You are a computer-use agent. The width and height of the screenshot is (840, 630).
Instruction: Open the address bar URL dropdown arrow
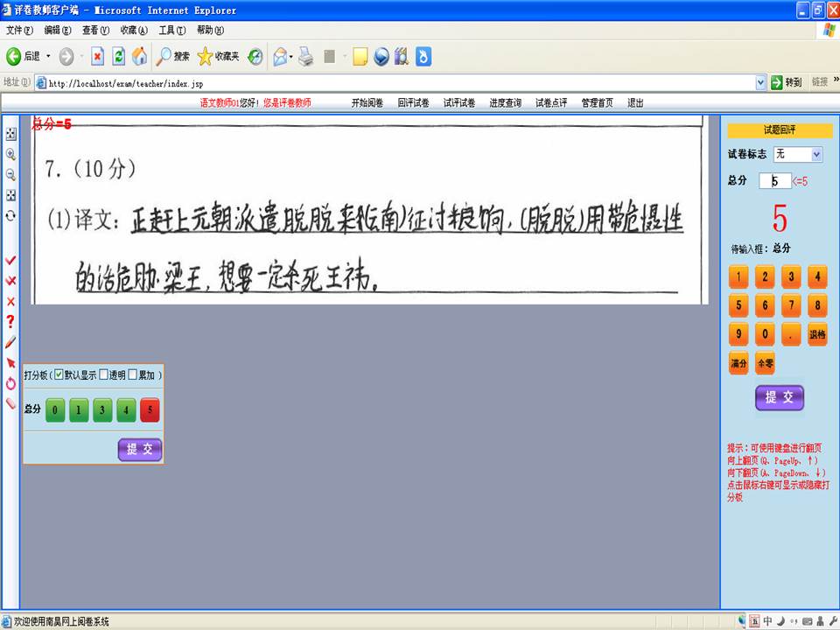(x=760, y=82)
